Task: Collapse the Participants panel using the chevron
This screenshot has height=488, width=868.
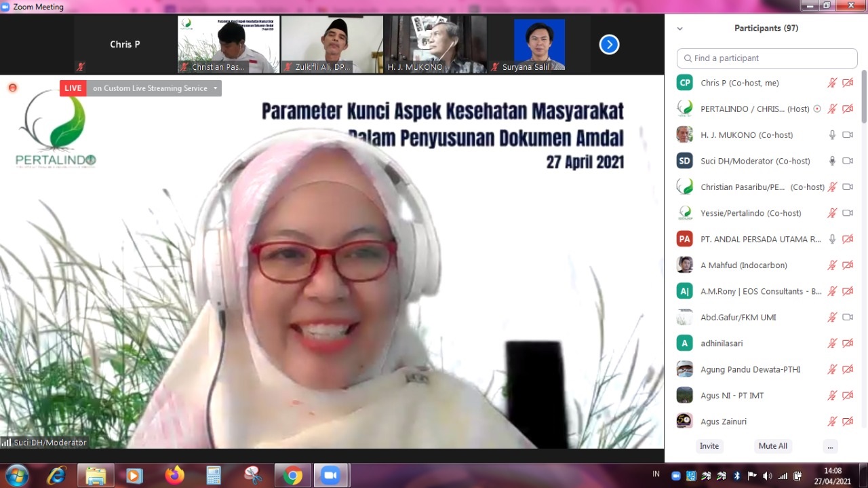Action: coord(680,29)
